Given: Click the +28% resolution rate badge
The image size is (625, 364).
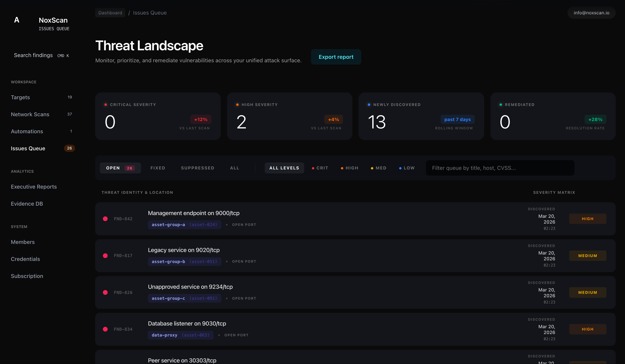Looking at the screenshot, I should click(x=595, y=120).
